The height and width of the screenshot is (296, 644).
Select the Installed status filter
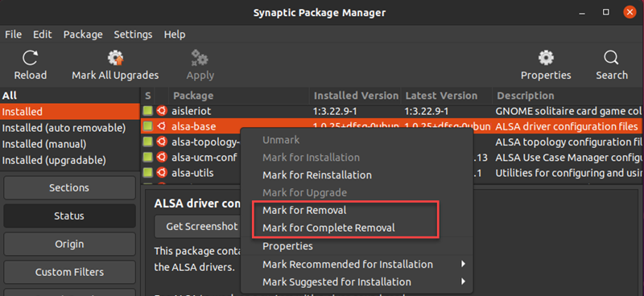70,111
